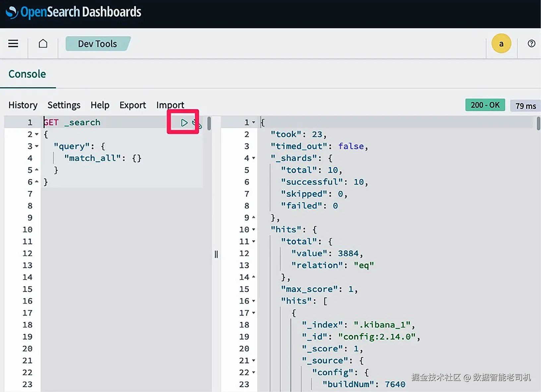541x392 pixels.
Task: Click the "successful": 10 line
Action: coord(325,182)
